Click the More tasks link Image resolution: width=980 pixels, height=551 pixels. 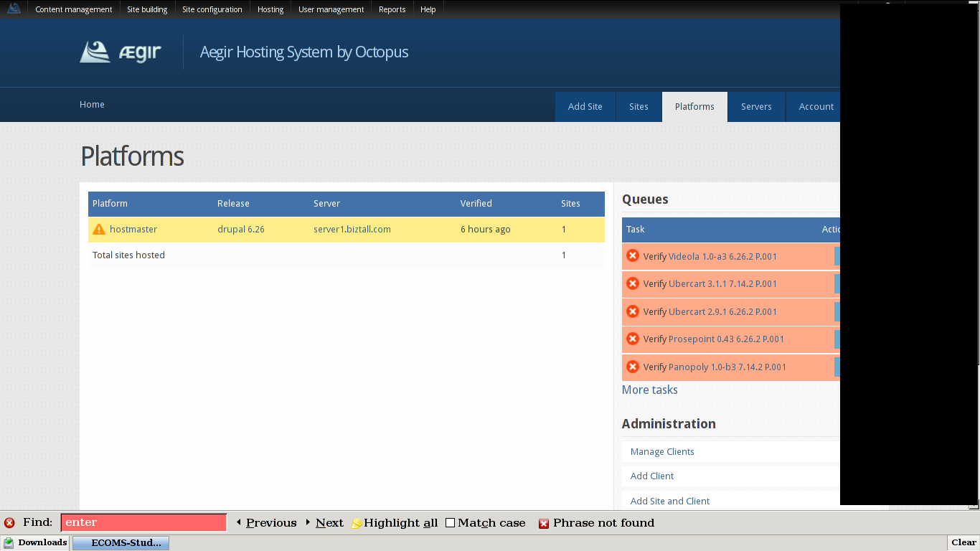click(649, 390)
